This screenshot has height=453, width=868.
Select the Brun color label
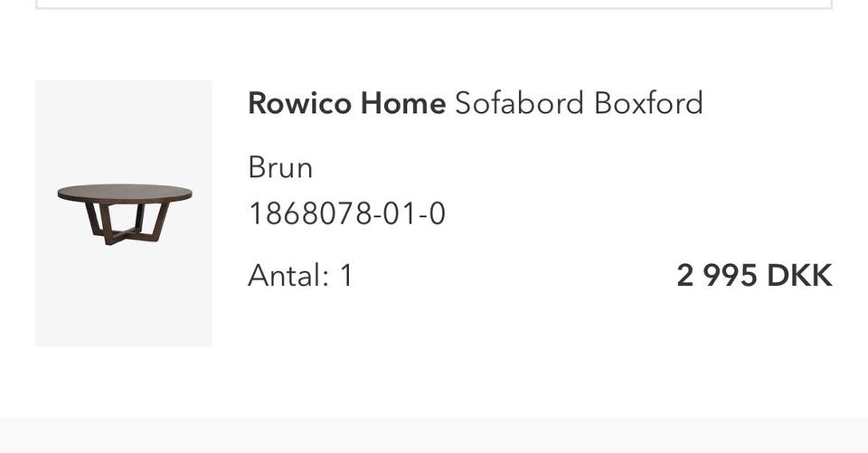tap(280, 167)
